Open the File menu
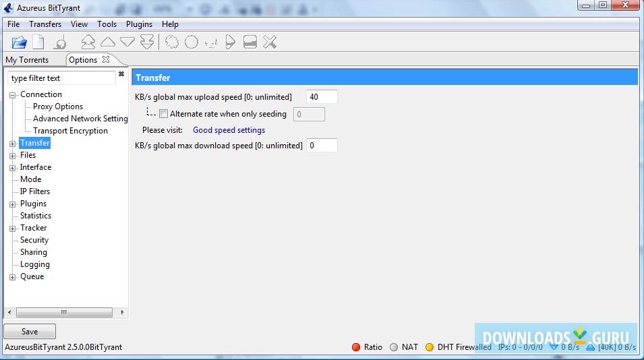This screenshot has width=644, height=360. [13, 24]
